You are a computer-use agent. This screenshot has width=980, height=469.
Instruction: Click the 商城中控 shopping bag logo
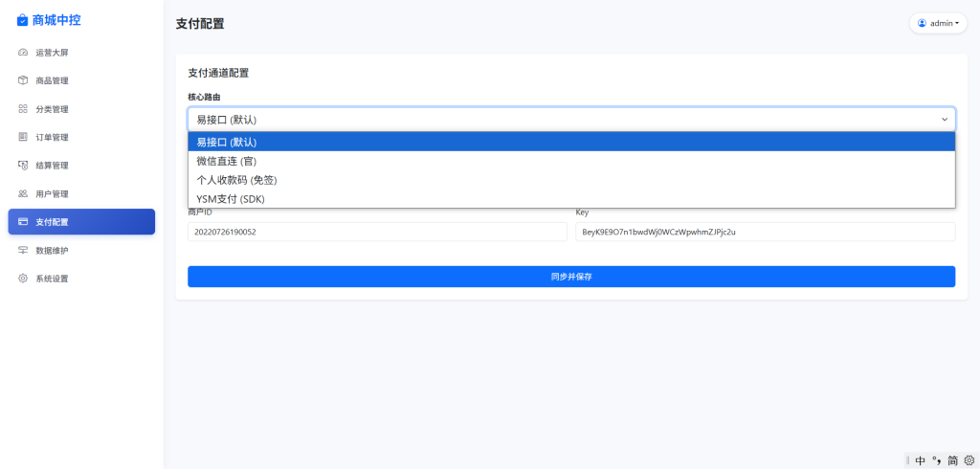point(22,19)
